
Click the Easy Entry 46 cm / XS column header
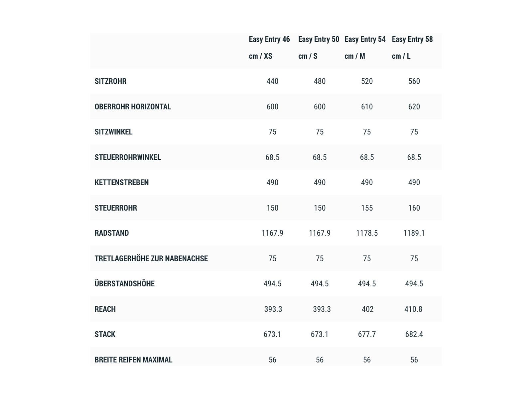[x=269, y=48]
